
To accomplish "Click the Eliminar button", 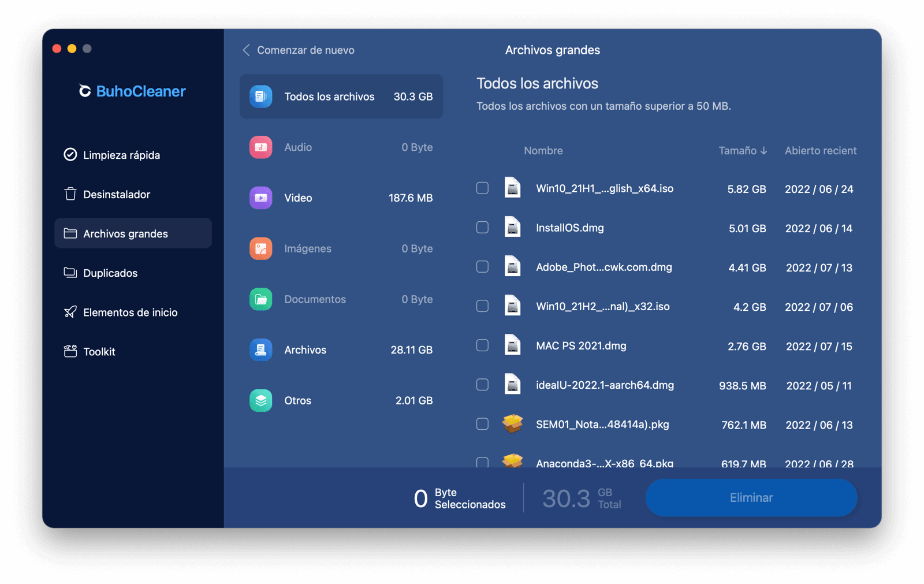I will [751, 497].
